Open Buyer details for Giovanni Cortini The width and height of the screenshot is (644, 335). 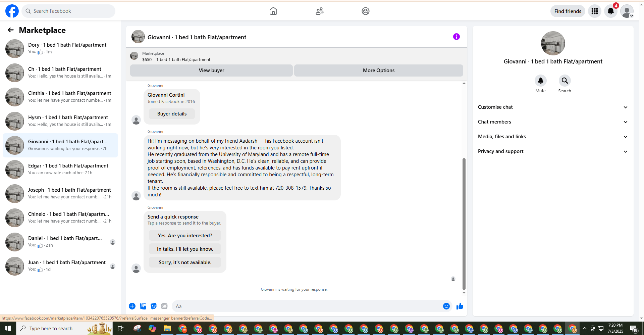[x=172, y=114]
